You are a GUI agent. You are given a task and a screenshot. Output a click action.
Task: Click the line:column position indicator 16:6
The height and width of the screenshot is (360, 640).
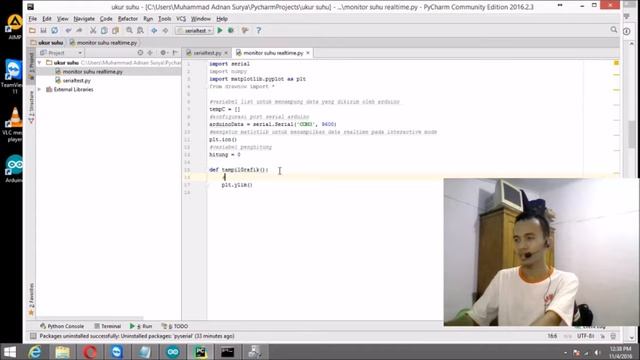point(552,336)
